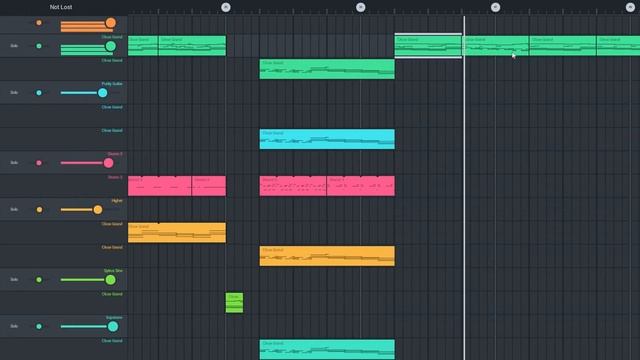Click the third timeline marker circle

pyautogui.click(x=495, y=7)
